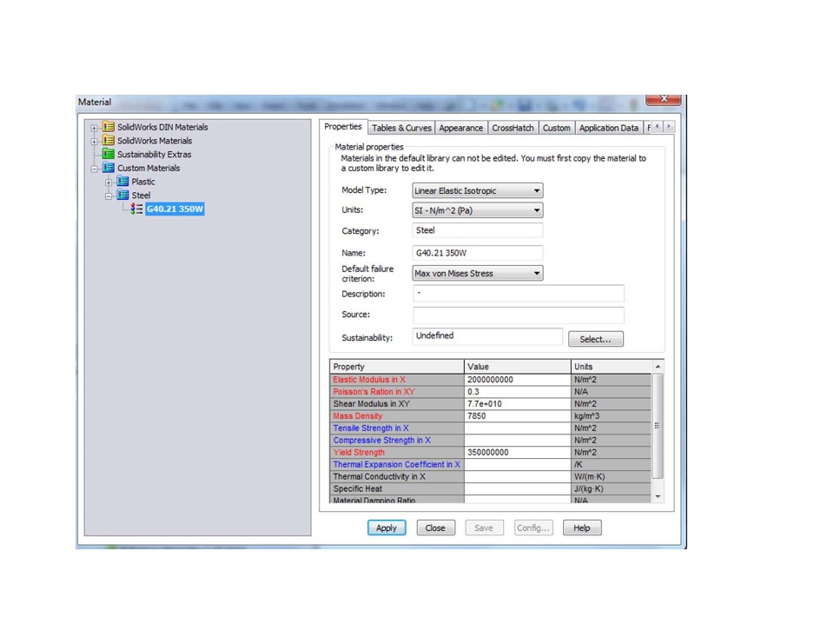The image size is (834, 644).
Task: Go to the Custom tab
Action: coord(556,128)
